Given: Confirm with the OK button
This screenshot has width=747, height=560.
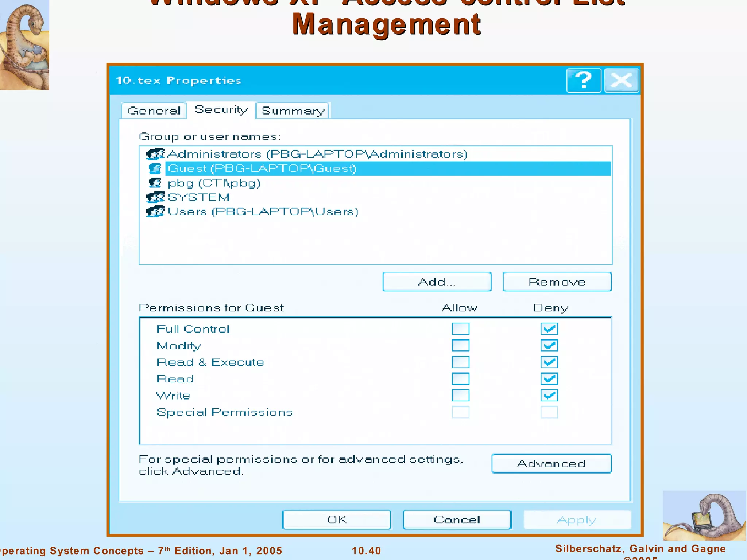Looking at the screenshot, I should click(x=336, y=520).
